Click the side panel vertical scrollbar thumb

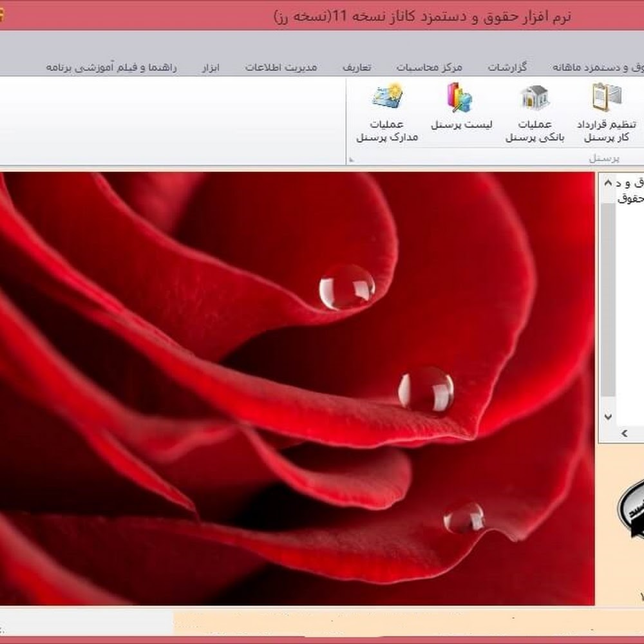pyautogui.click(x=609, y=299)
